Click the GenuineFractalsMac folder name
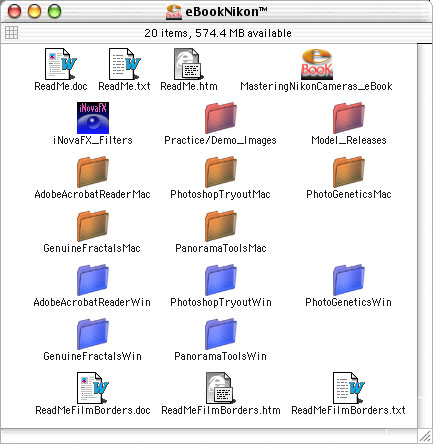This screenshot has height=444, width=433. (x=92, y=248)
